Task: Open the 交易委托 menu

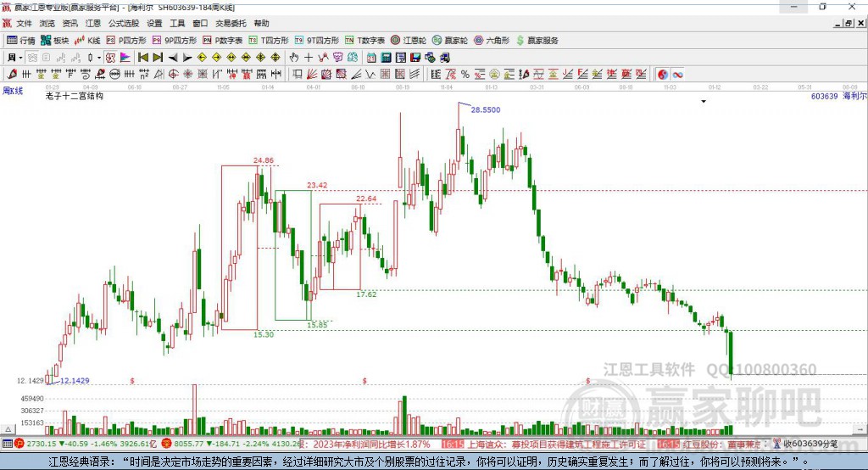Action: [x=231, y=23]
